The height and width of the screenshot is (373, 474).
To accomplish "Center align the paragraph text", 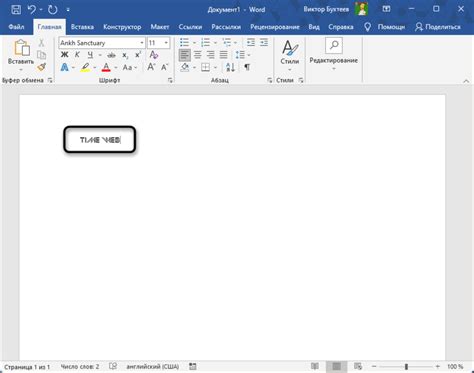I will pos(198,55).
